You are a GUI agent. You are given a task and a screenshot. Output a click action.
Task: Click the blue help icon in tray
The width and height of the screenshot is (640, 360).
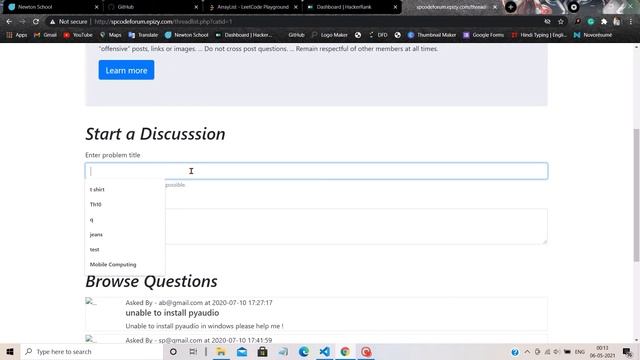tap(515, 352)
